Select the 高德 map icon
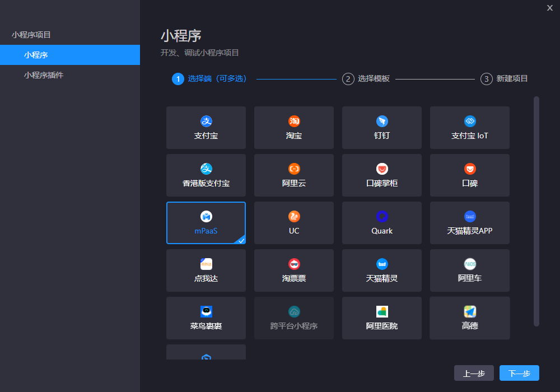The image size is (560, 392). (x=470, y=311)
